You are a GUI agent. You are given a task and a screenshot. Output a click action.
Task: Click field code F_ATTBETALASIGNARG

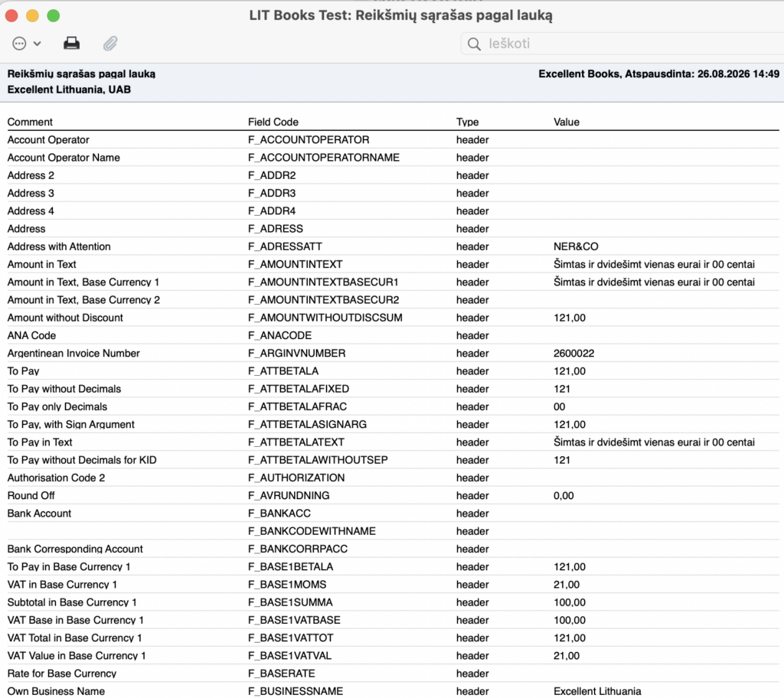[x=307, y=425]
